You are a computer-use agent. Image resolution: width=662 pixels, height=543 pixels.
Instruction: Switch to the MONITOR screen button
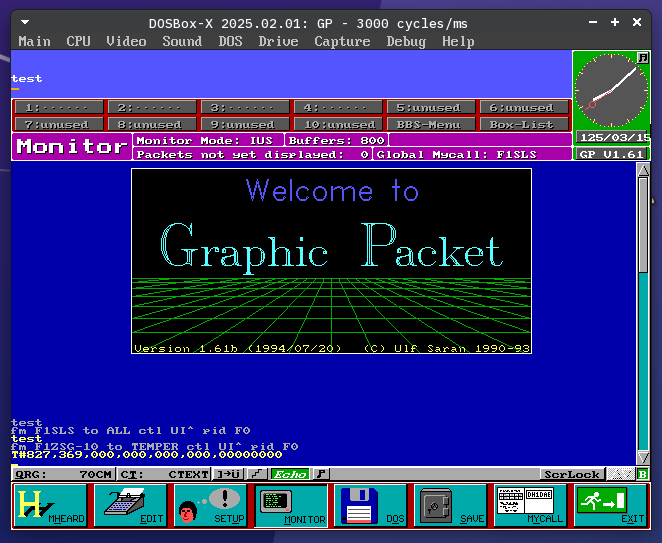pyautogui.click(x=291, y=505)
